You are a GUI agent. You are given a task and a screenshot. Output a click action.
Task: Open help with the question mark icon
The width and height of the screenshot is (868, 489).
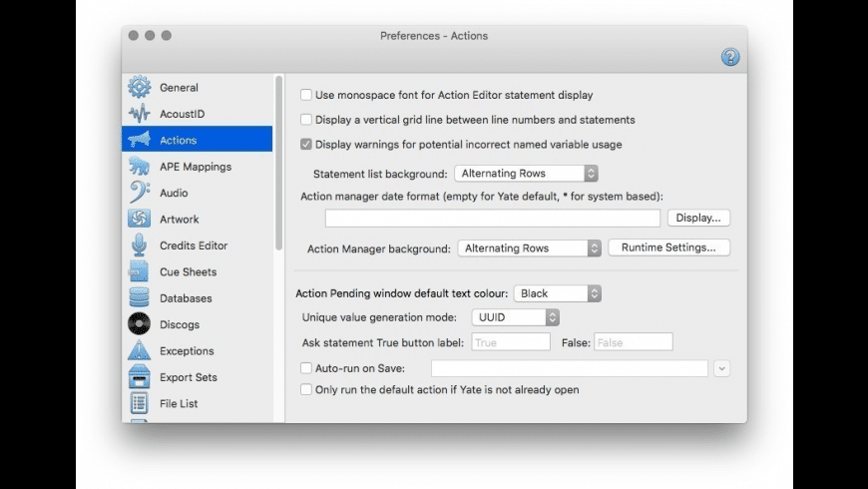point(730,57)
